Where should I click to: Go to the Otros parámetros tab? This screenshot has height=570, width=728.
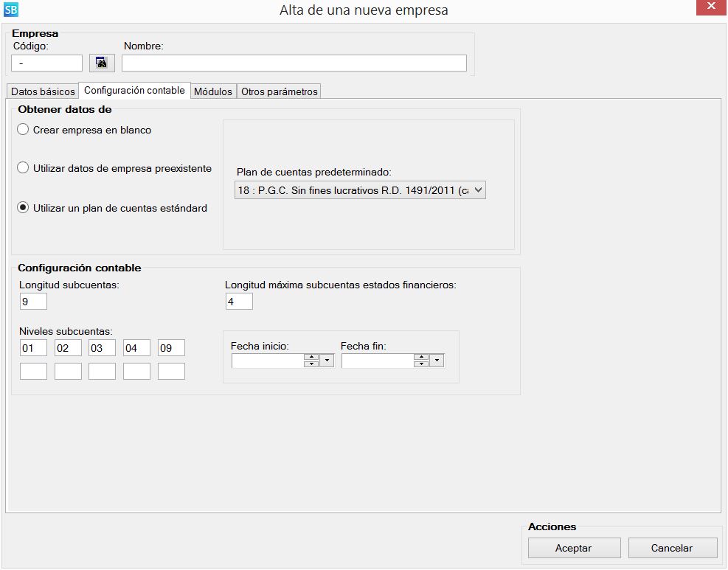click(x=279, y=91)
